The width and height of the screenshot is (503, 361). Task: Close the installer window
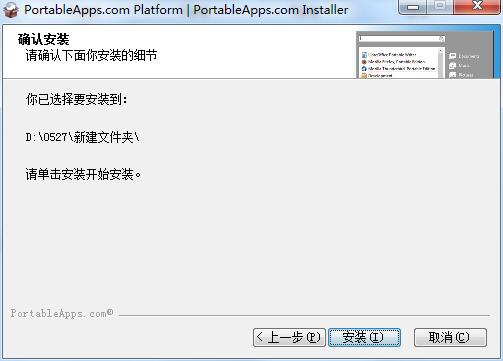tap(477, 7)
